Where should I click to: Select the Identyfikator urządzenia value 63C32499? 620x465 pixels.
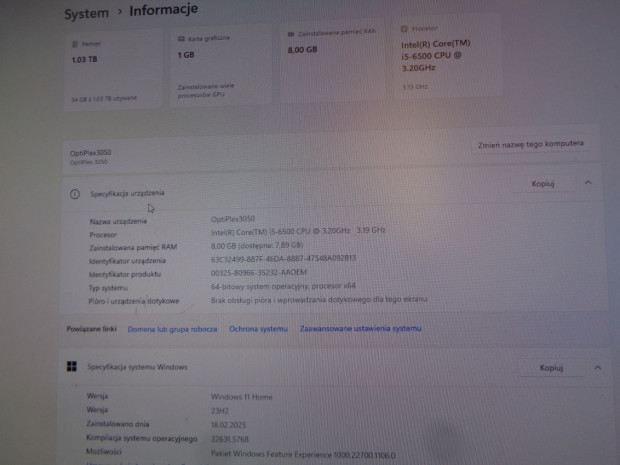coord(283,259)
